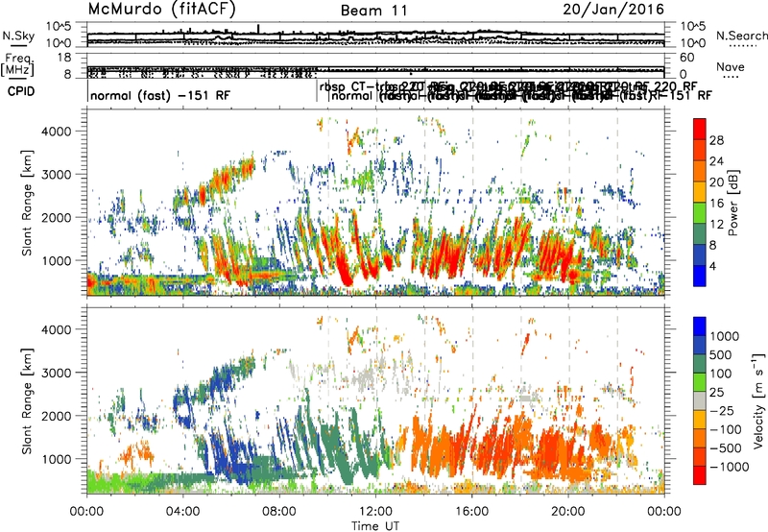Click the date '20/Jan/2016'
The width and height of the screenshot is (768, 532).
tap(613, 9)
